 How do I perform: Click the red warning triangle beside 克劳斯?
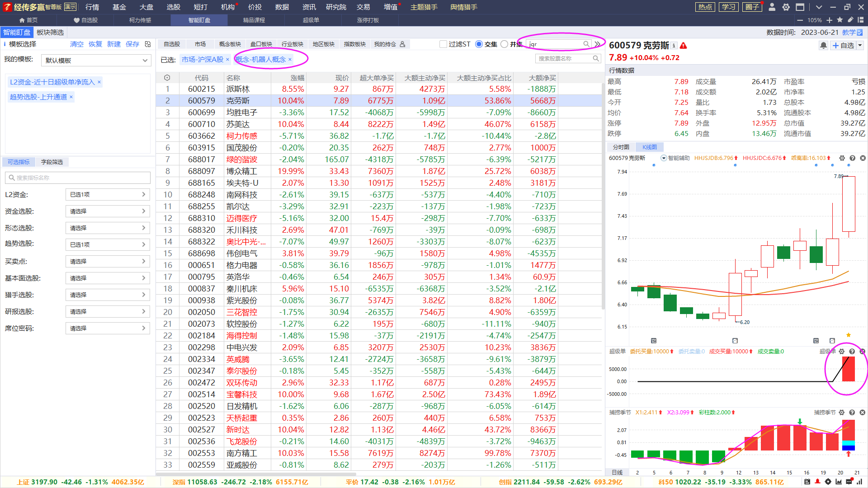click(x=684, y=45)
